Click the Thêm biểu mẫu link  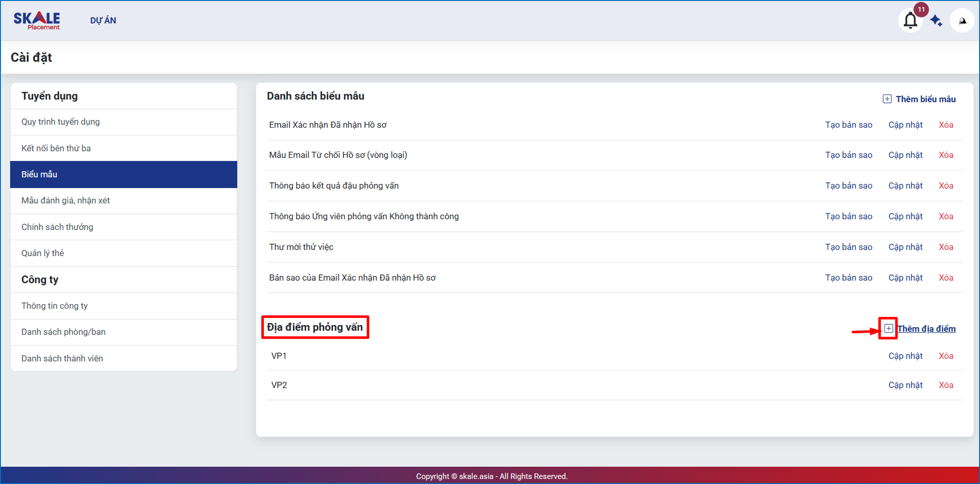(x=925, y=99)
